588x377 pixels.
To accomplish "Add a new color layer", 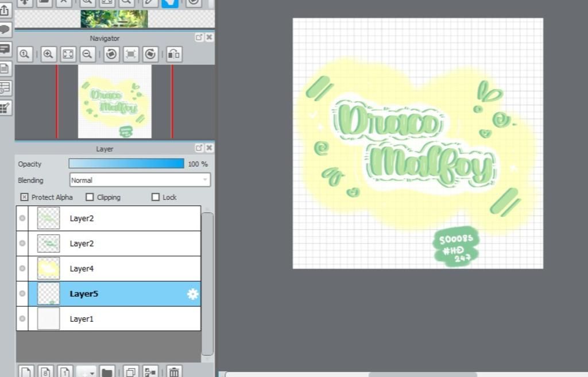I will (x=26, y=372).
